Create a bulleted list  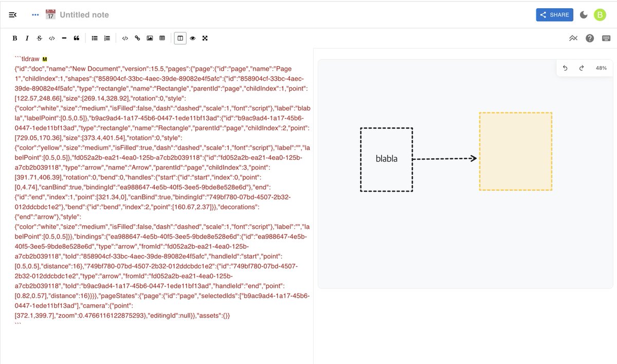point(95,38)
